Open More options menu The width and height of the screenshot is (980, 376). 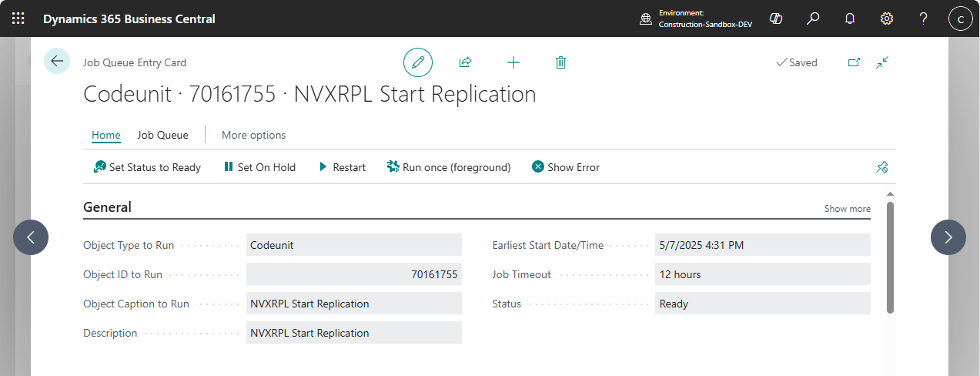click(x=253, y=135)
